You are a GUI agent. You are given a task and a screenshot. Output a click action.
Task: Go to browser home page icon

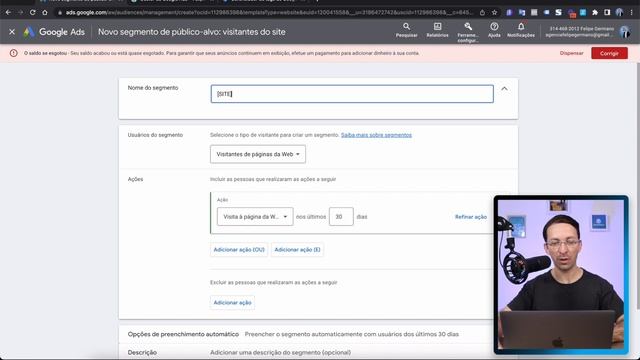[x=45, y=13]
